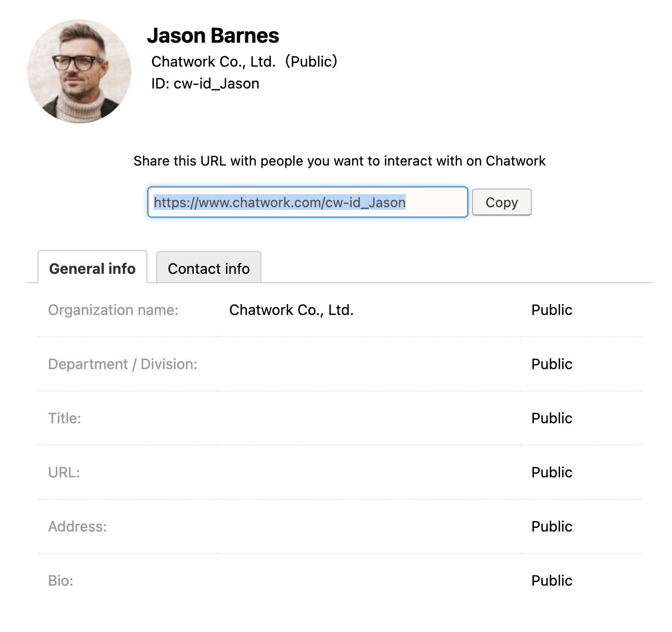Click the Copy button
The height and width of the screenshot is (632, 672).
502,202
